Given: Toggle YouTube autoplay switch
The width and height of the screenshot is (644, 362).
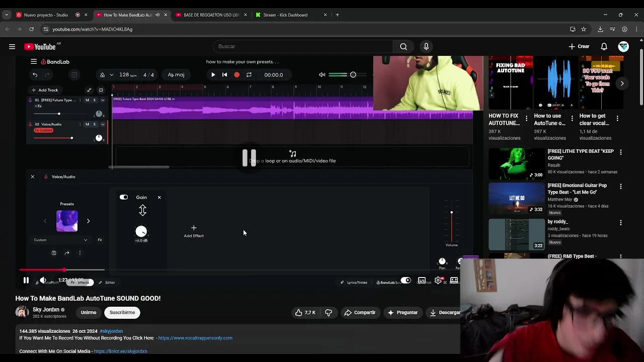Looking at the screenshot, I should coord(406,281).
